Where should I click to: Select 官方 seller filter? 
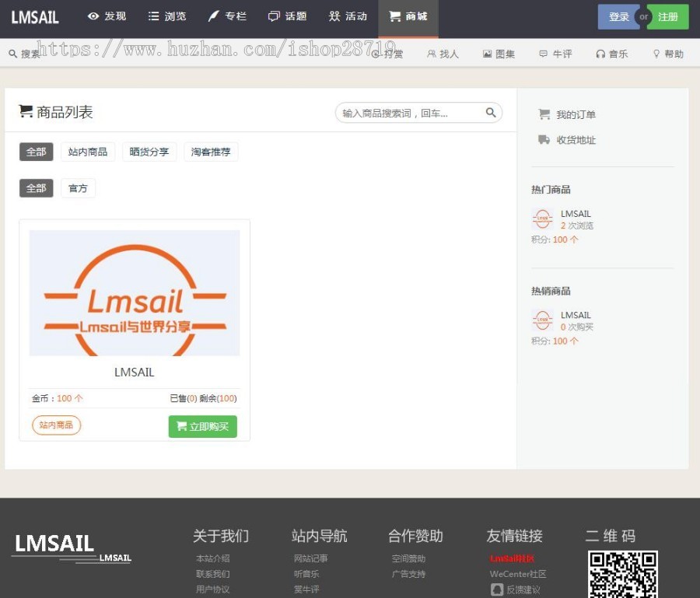coord(78,188)
